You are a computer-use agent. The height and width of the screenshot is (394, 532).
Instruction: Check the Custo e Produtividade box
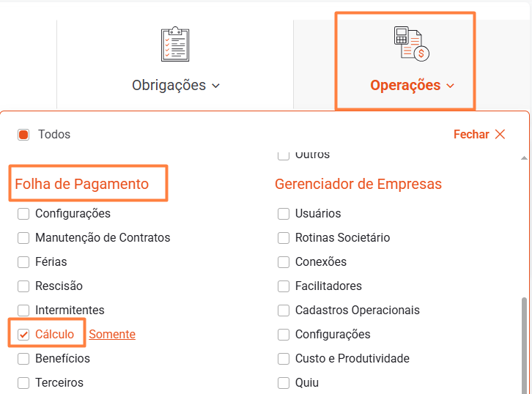pos(284,359)
